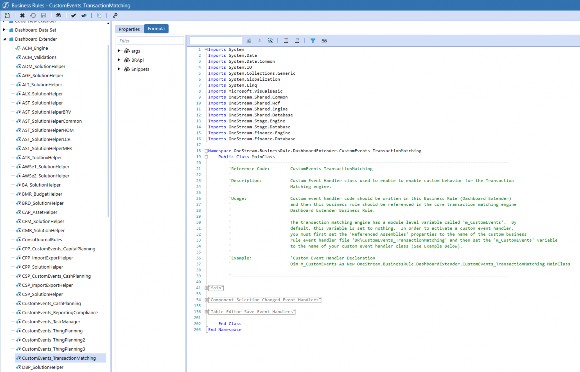Click the blue filter funnel icon in editor toolbar

[x=313, y=41]
